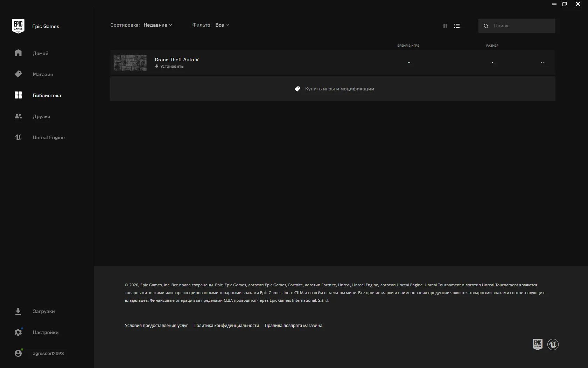Go to Загрузки in the sidebar
588x368 pixels.
pos(44,311)
